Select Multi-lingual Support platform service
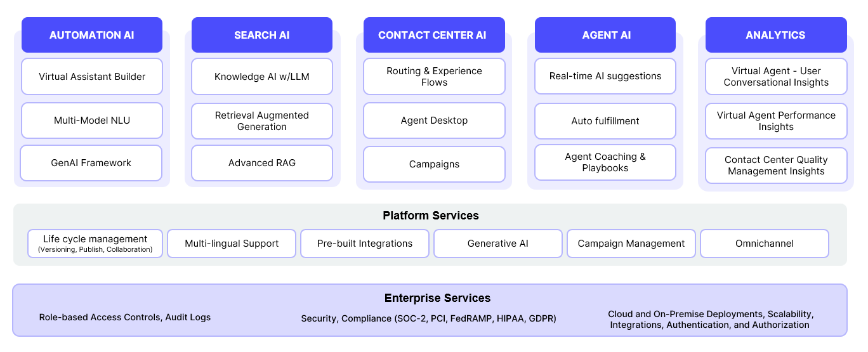The height and width of the screenshot is (352, 868). [x=232, y=244]
